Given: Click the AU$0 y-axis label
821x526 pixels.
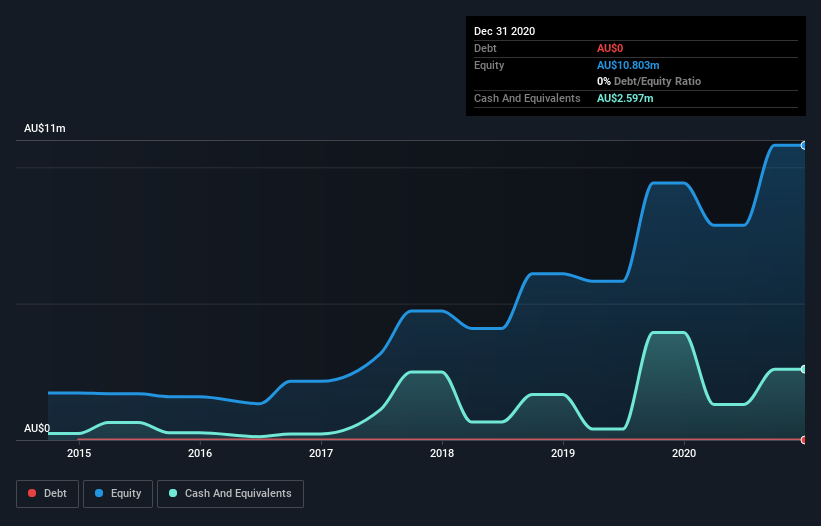Looking at the screenshot, I should click(37, 428).
